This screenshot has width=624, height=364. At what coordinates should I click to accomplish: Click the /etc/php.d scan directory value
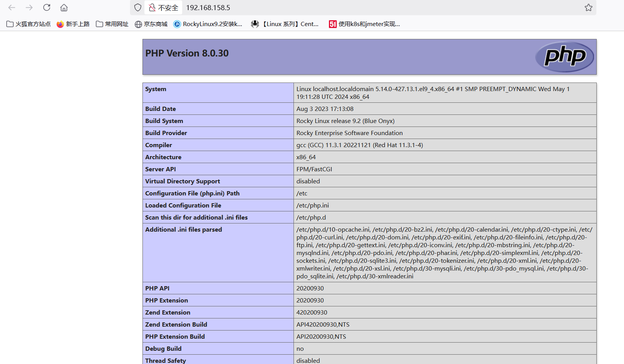[311, 218]
